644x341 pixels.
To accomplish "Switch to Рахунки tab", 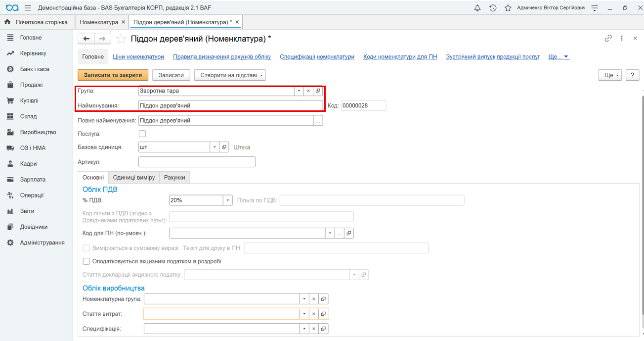I will [174, 178].
